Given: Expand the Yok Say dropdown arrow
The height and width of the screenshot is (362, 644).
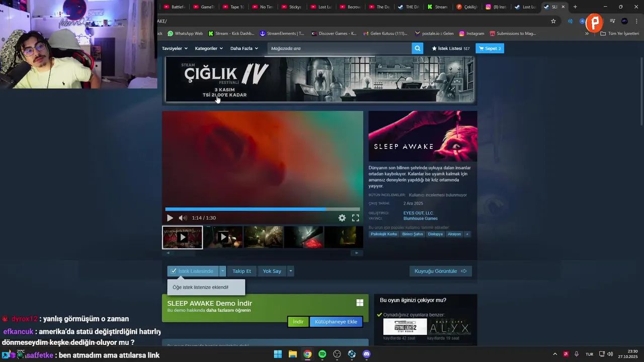Looking at the screenshot, I should click(x=290, y=271).
